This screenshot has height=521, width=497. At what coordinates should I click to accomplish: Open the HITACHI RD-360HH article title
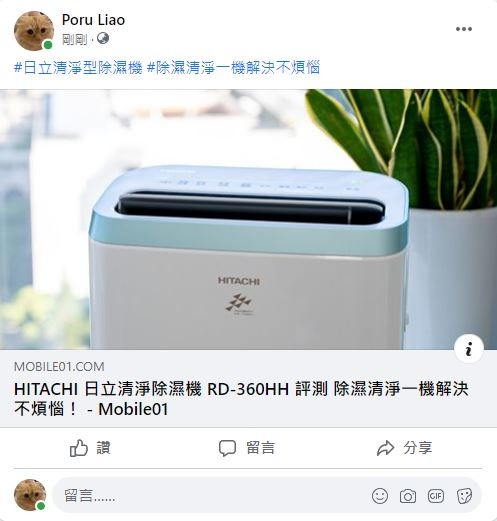[x=241, y=399]
